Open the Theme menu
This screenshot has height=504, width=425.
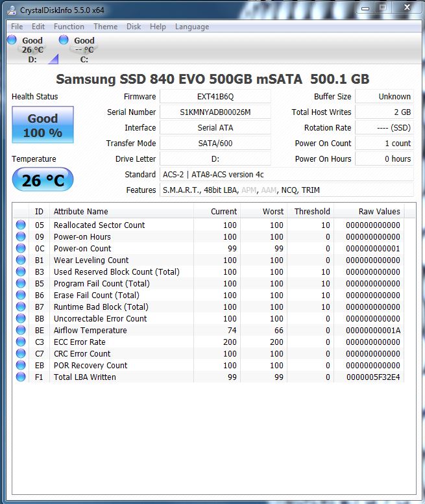point(105,27)
